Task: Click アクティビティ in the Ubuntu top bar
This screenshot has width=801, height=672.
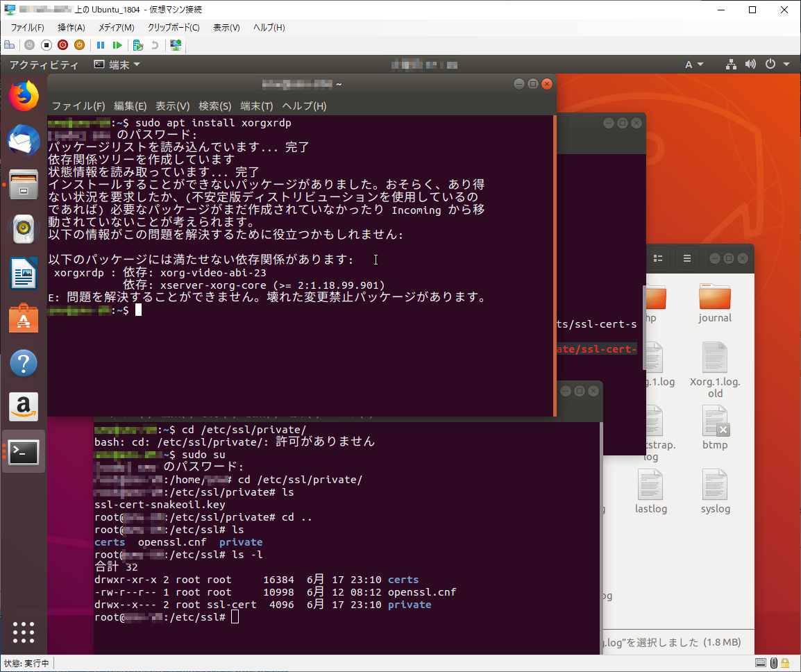Action: (x=44, y=65)
